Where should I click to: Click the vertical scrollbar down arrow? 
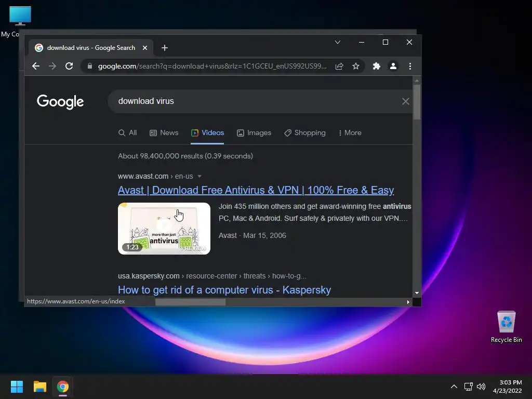click(x=417, y=293)
